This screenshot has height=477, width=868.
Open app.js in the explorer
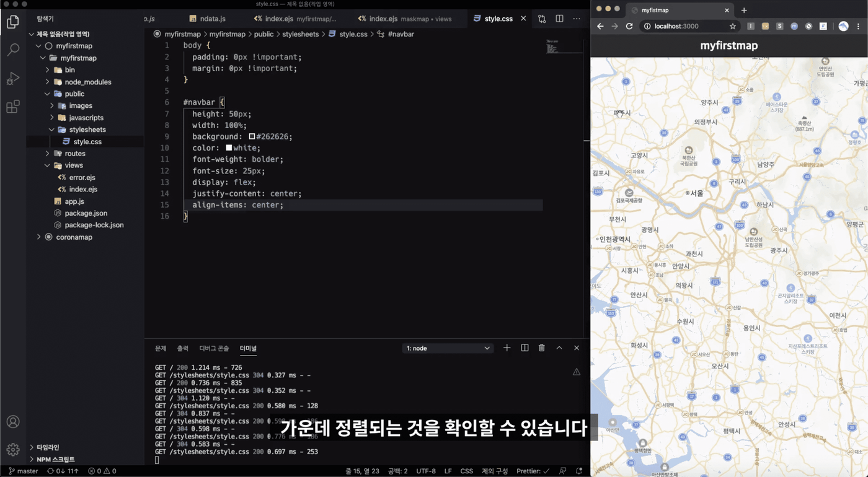[74, 201]
